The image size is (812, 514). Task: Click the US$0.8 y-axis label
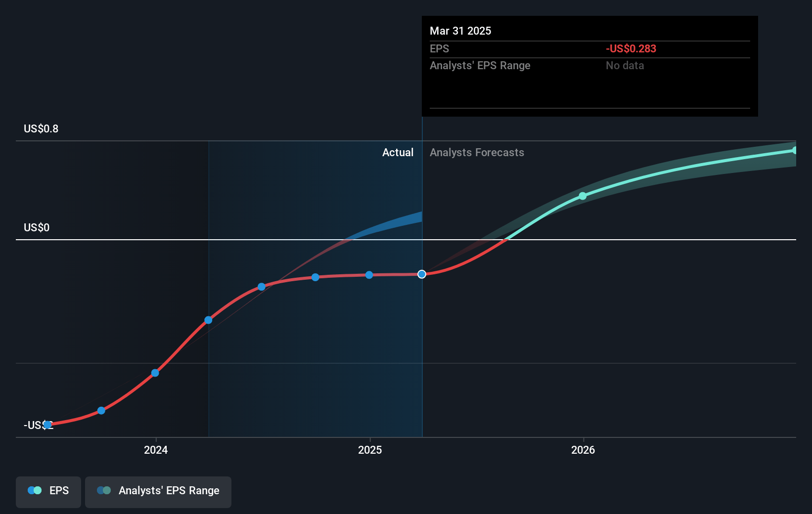[41, 129]
